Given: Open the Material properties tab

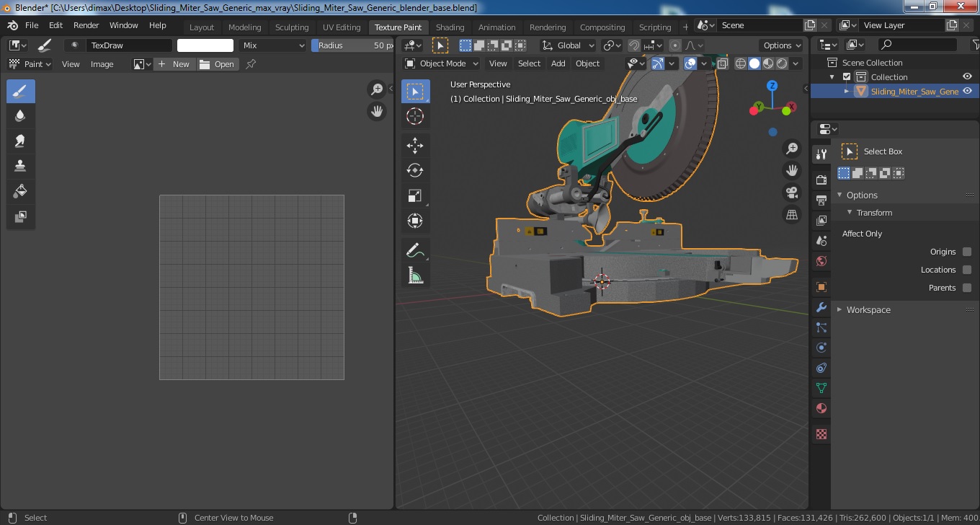Looking at the screenshot, I should coord(821,408).
